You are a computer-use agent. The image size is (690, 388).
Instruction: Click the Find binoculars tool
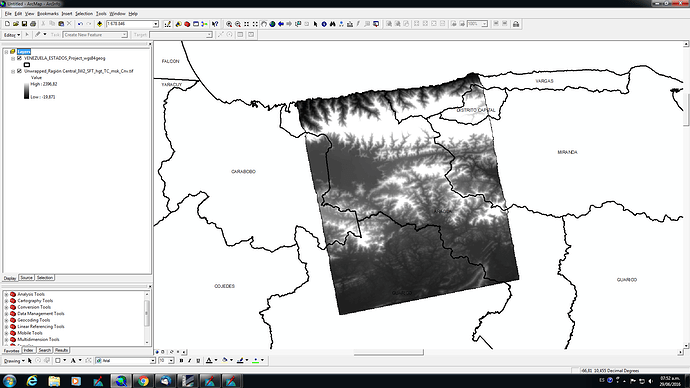(333, 24)
